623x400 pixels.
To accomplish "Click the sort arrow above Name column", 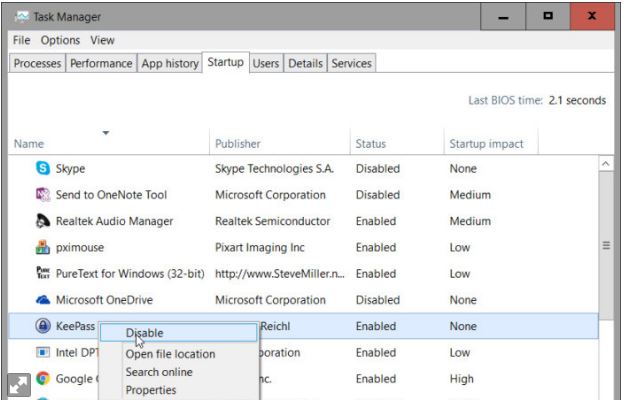I will click(x=106, y=133).
